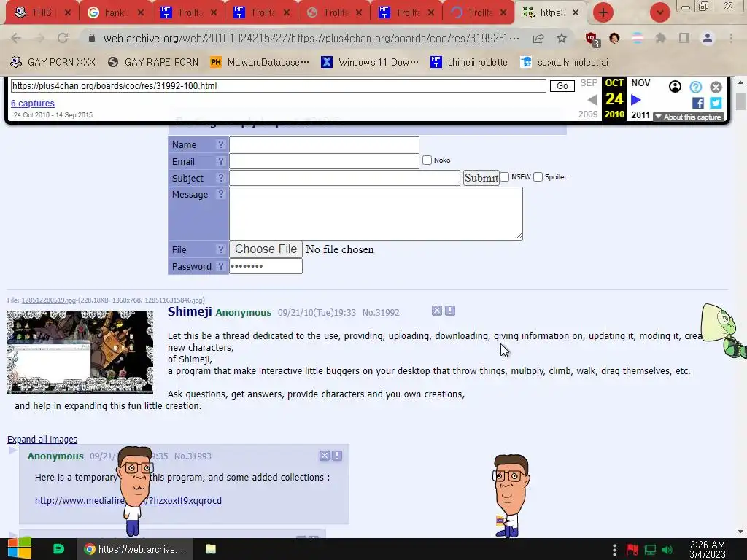Click delete X icon on post No.31992

click(437, 311)
